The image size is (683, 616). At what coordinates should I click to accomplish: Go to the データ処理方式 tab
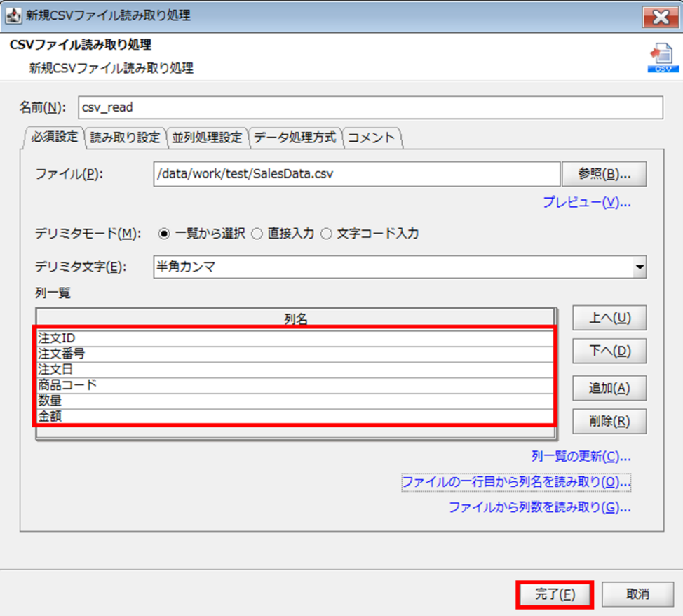tap(295, 138)
